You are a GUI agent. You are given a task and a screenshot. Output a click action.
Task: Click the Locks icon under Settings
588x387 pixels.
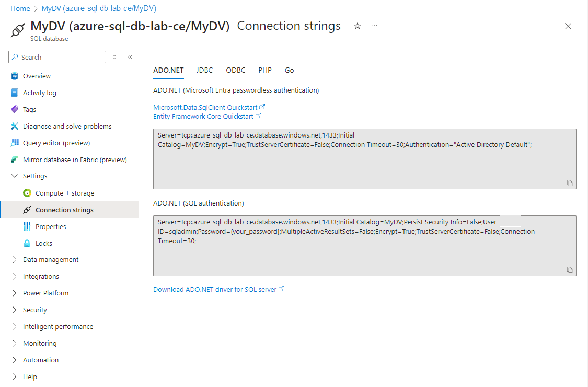pyautogui.click(x=27, y=243)
